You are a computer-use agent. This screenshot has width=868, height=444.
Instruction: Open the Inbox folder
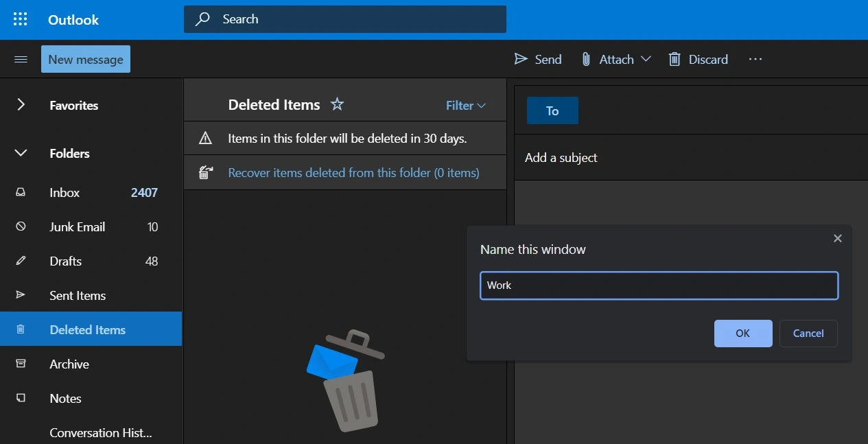pos(64,193)
